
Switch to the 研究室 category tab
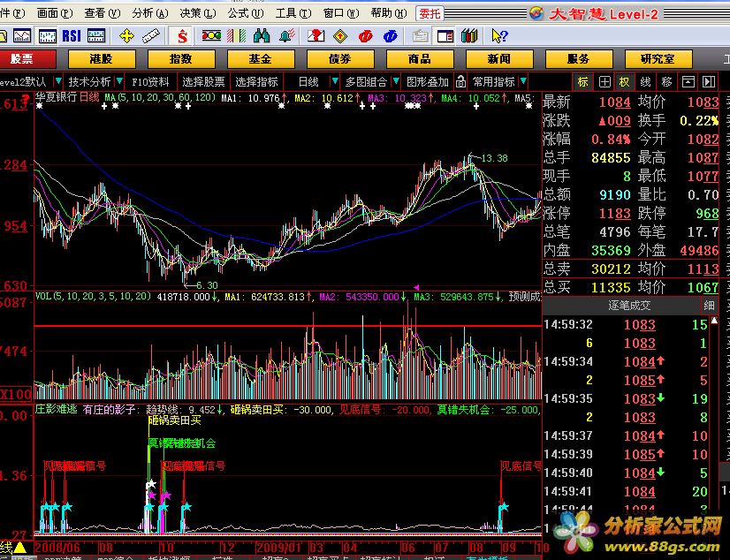(658, 59)
